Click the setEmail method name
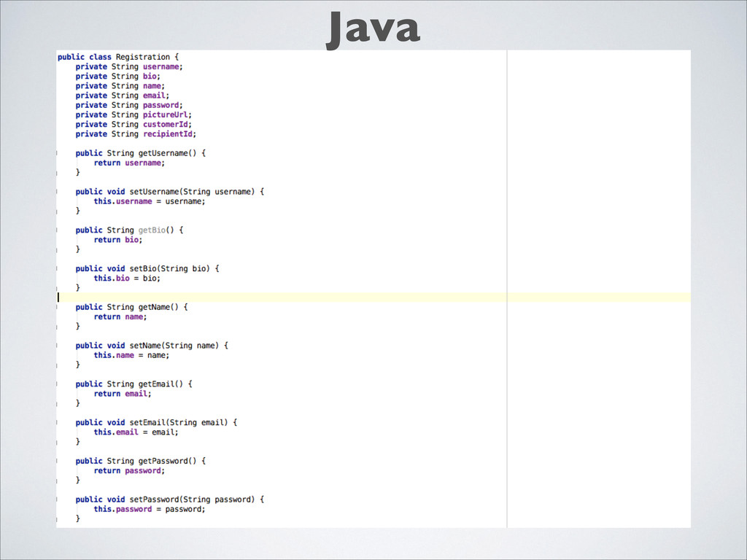The image size is (747, 560). point(147,422)
